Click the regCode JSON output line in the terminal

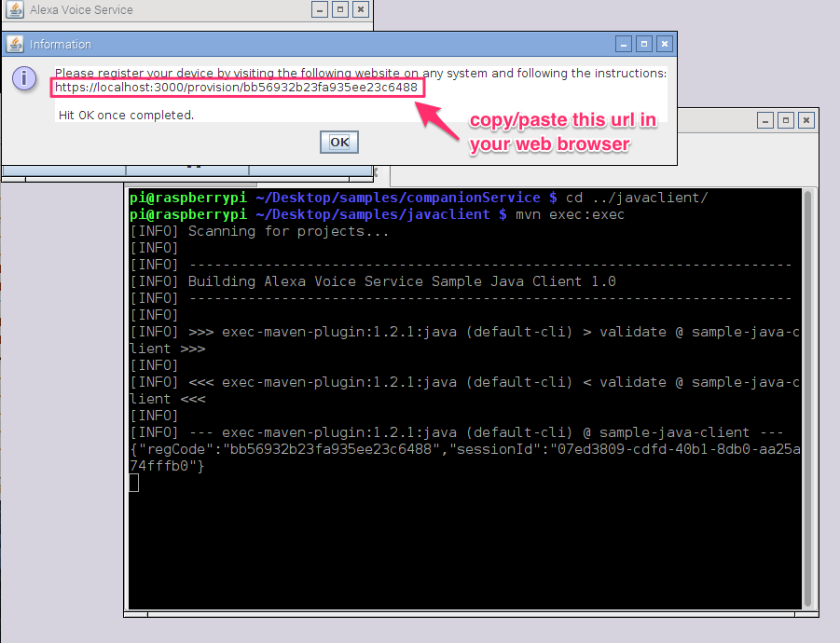coord(465,458)
